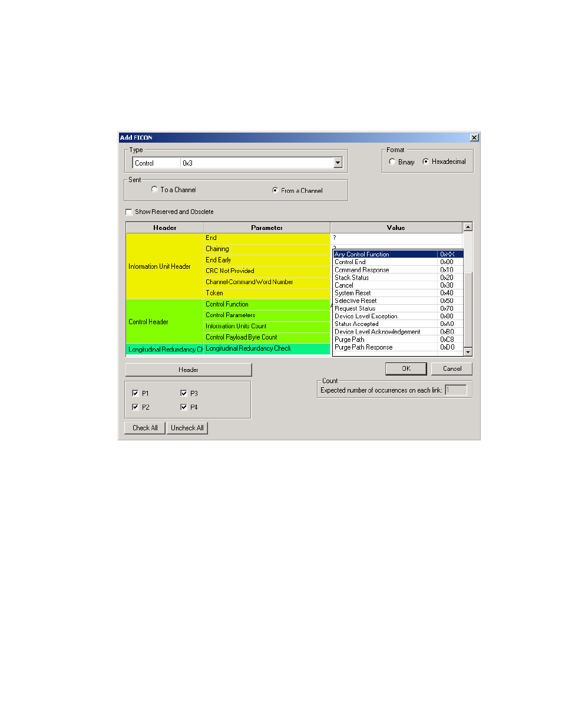Click the Chaining parameter row
The width and height of the screenshot is (562, 728).
[267, 249]
